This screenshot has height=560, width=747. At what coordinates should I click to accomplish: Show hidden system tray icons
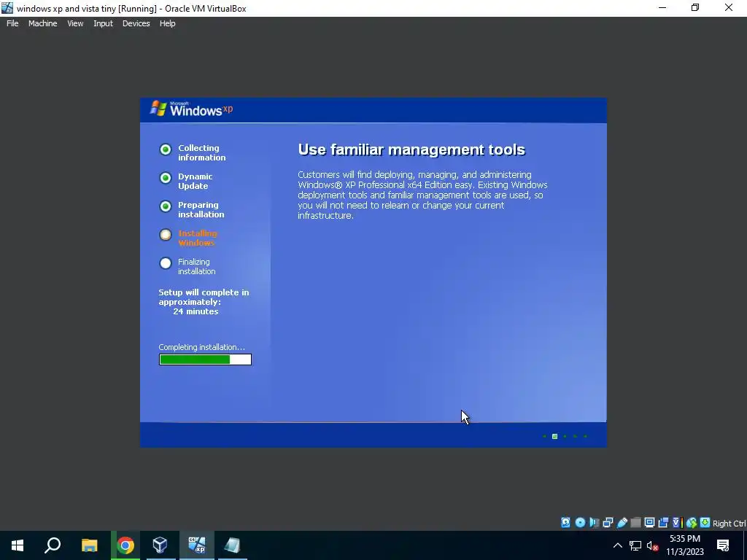pyautogui.click(x=617, y=545)
